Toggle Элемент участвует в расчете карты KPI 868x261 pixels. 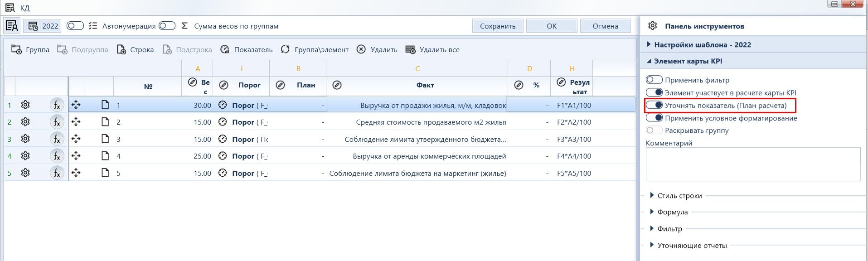pos(654,92)
